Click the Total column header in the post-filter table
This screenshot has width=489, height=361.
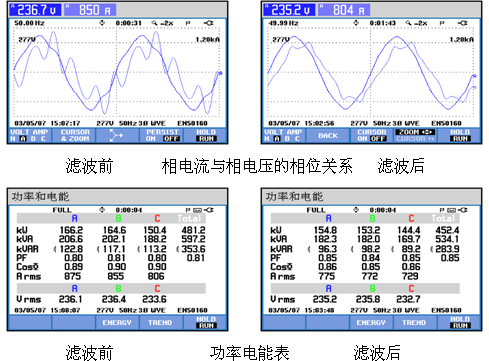click(443, 219)
